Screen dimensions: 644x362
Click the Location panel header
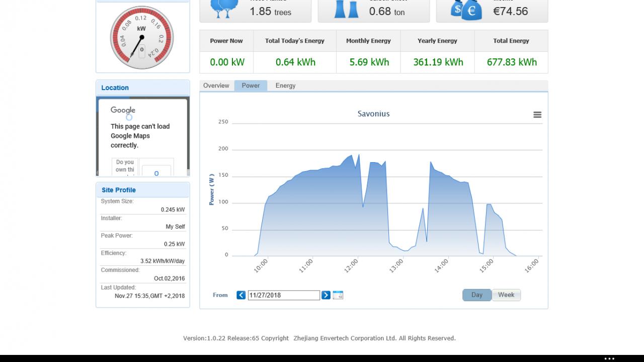click(x=143, y=88)
